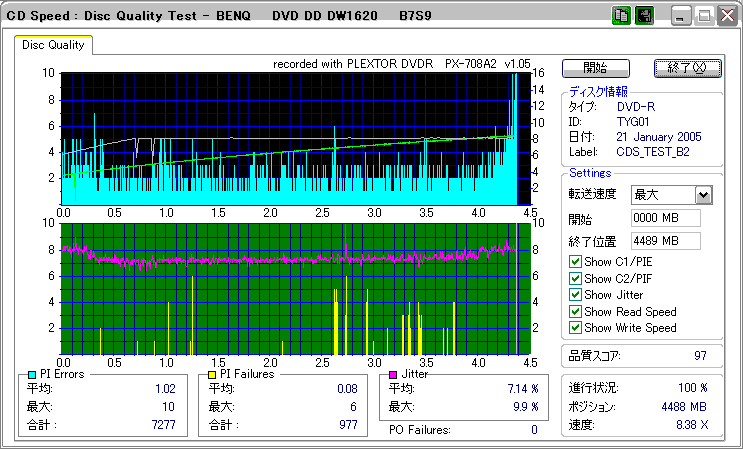
Task: Click the cyan PI Errors legend square
Action: click(32, 374)
